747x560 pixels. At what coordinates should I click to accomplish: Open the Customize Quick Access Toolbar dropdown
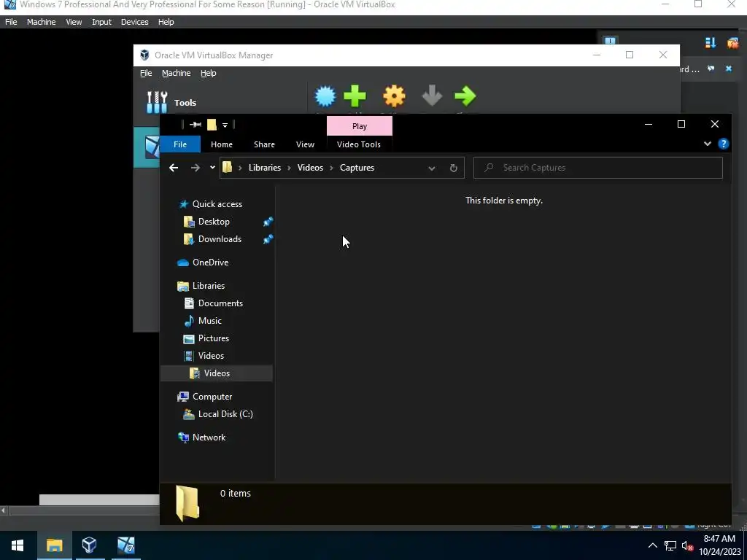coord(225,125)
